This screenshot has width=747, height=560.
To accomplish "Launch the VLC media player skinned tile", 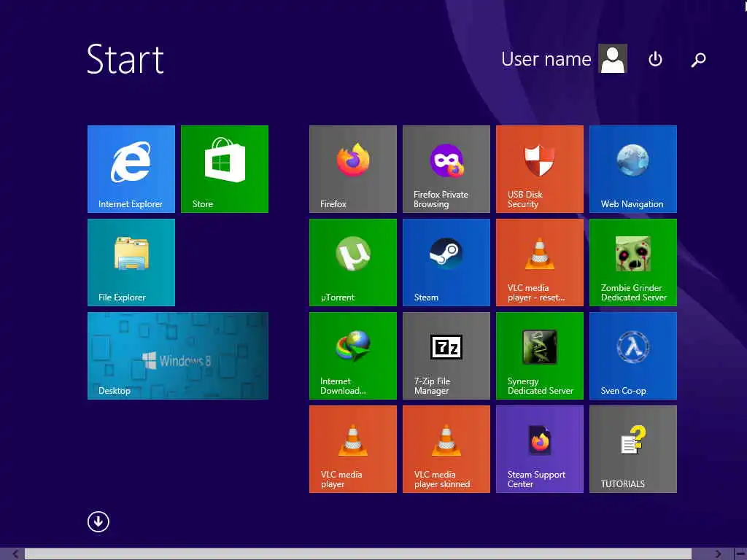I will click(x=446, y=449).
